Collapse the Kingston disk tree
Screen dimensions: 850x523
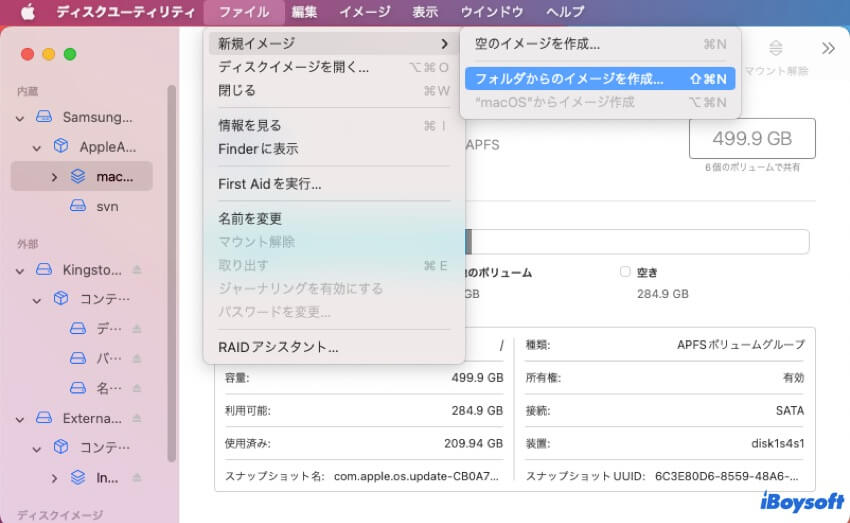(20, 270)
